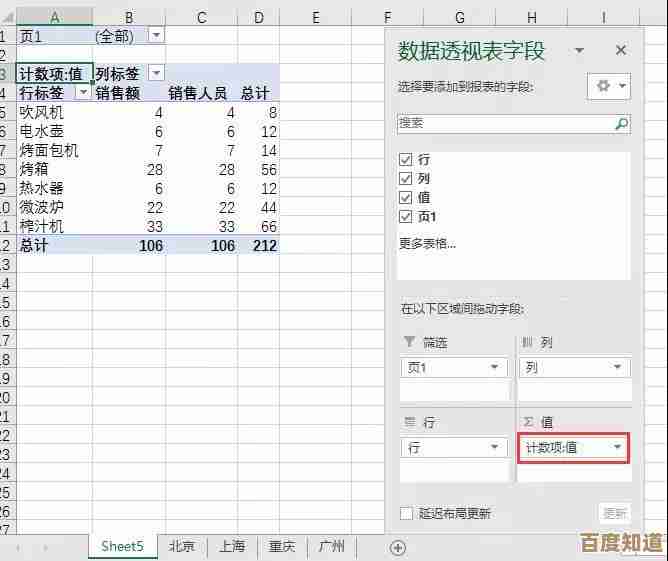The image size is (668, 561).
Task: Open the 页1 field dropdown in the 筛选 area
Action: pos(494,367)
